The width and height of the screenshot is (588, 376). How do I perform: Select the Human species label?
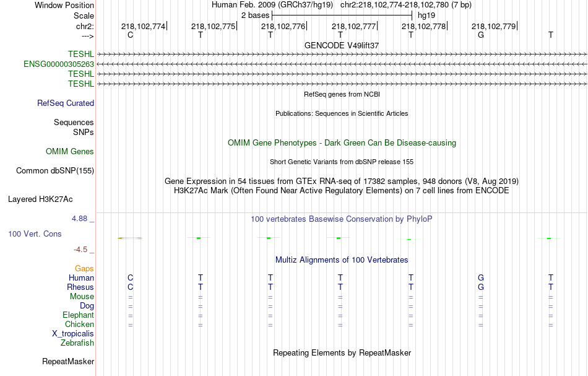click(81, 278)
